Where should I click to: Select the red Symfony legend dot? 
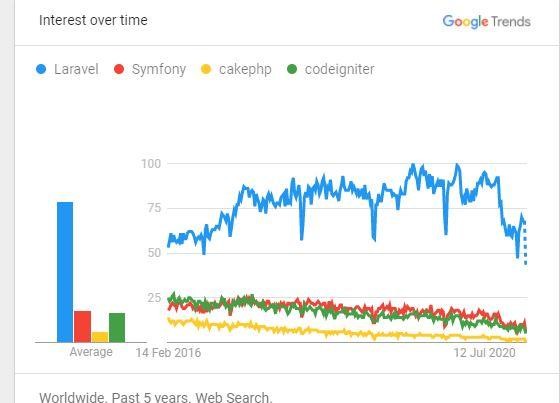[119, 69]
